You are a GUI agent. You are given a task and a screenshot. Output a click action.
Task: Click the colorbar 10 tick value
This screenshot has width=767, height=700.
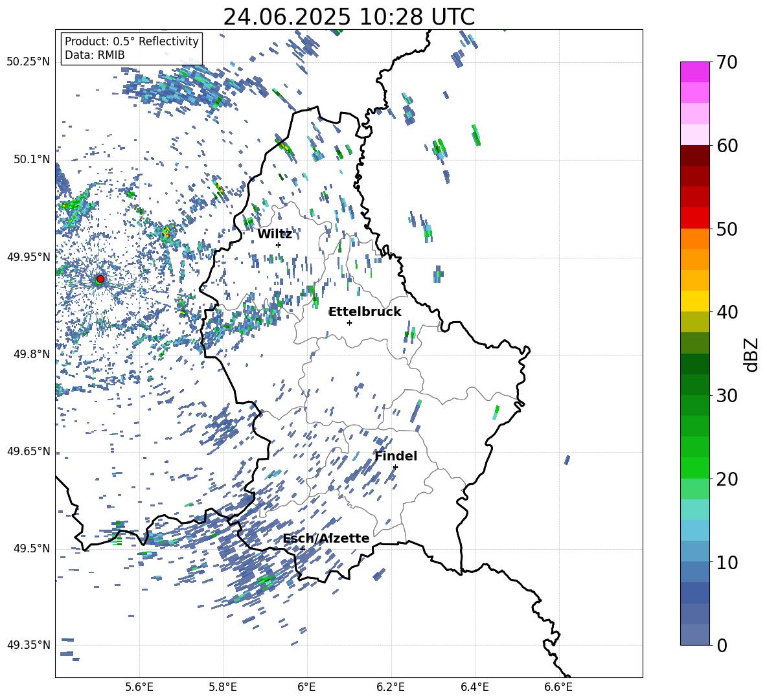727,562
